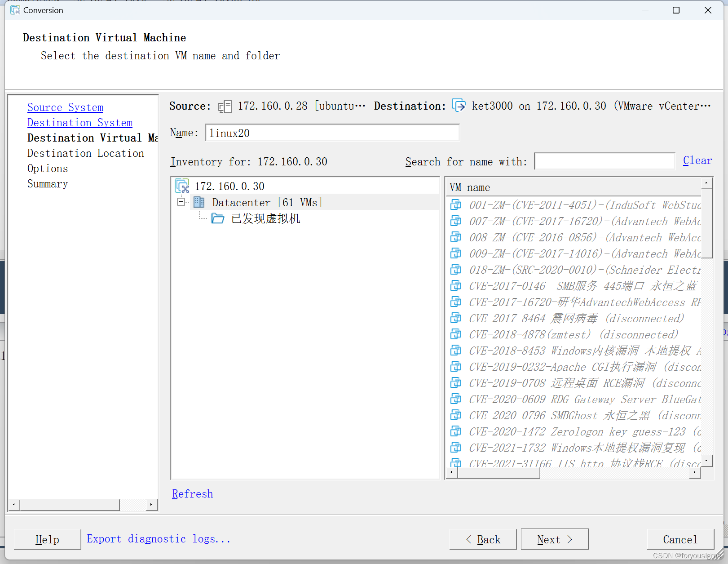Click VM list scroll up arrow
This screenshot has width=728, height=564.
[x=706, y=183]
